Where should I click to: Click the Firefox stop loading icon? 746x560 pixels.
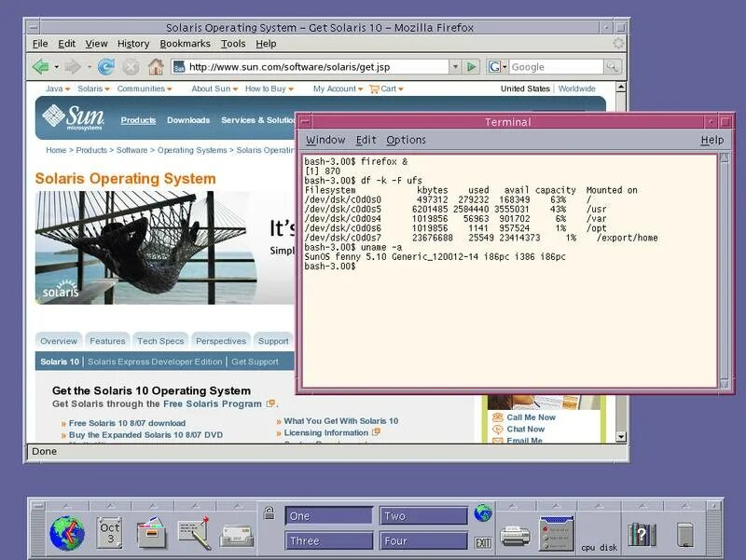(131, 66)
